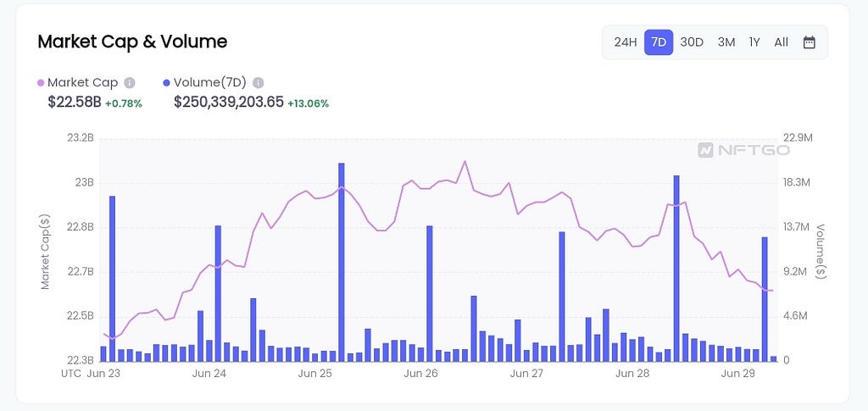Click the tallest volume bar on Jun 25
The width and height of the screenshot is (868, 411).
[341, 262]
